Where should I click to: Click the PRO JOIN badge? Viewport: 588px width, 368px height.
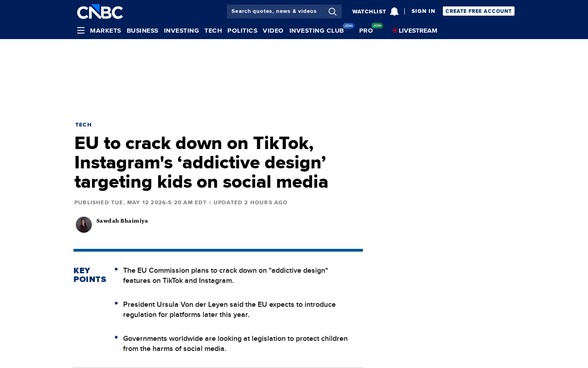(x=377, y=26)
